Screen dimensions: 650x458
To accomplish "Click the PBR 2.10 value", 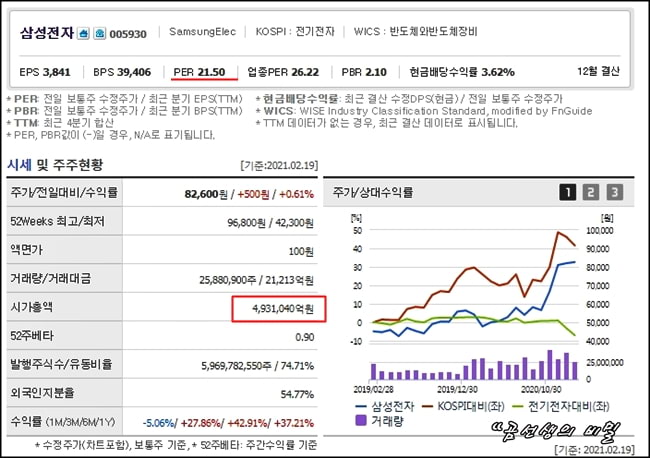I will coord(364,72).
